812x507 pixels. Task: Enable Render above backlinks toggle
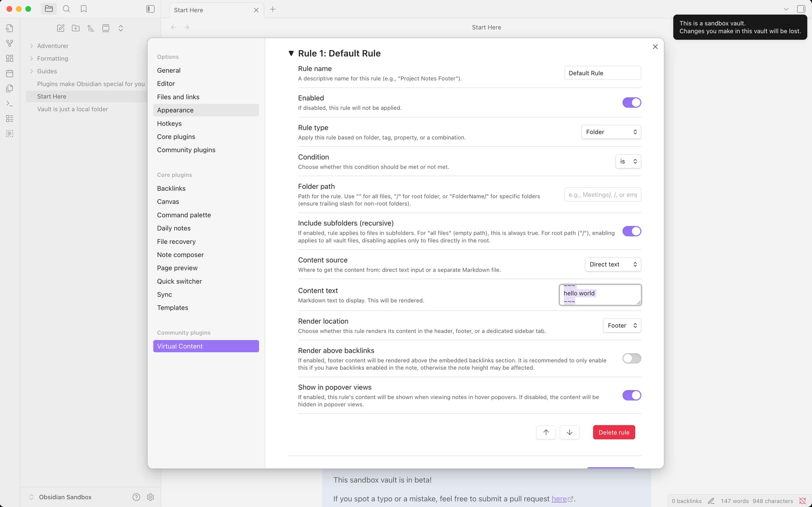coord(631,358)
